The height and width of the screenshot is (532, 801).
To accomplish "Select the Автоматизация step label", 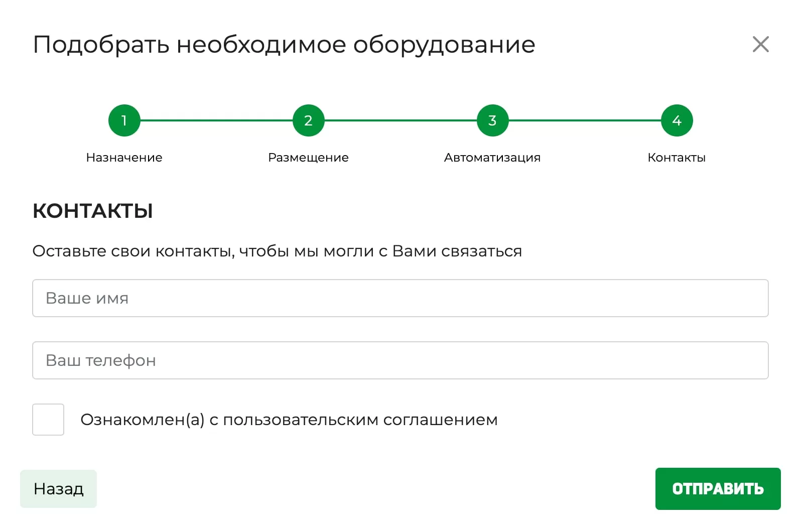I will tap(492, 158).
